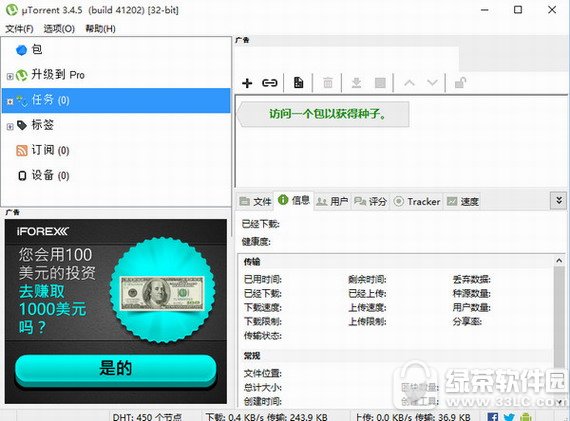Switch to the 评分 tab
Image resolution: width=570 pixels, height=421 pixels.
pyautogui.click(x=370, y=201)
